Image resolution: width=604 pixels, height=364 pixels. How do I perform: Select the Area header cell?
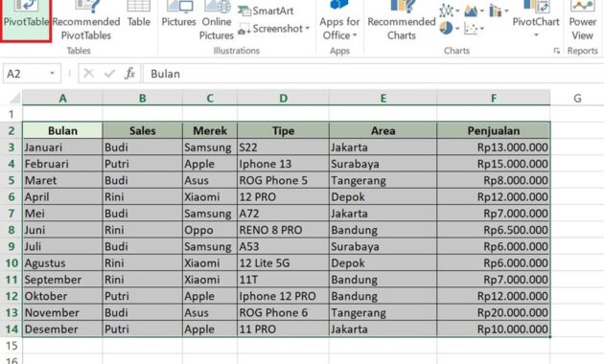point(383,131)
